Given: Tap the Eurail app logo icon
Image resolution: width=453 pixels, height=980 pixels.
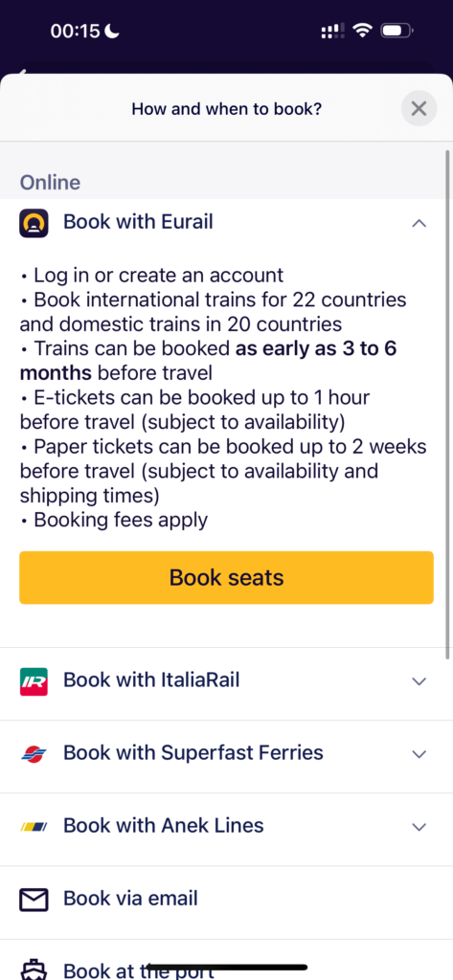Looking at the screenshot, I should [34, 223].
